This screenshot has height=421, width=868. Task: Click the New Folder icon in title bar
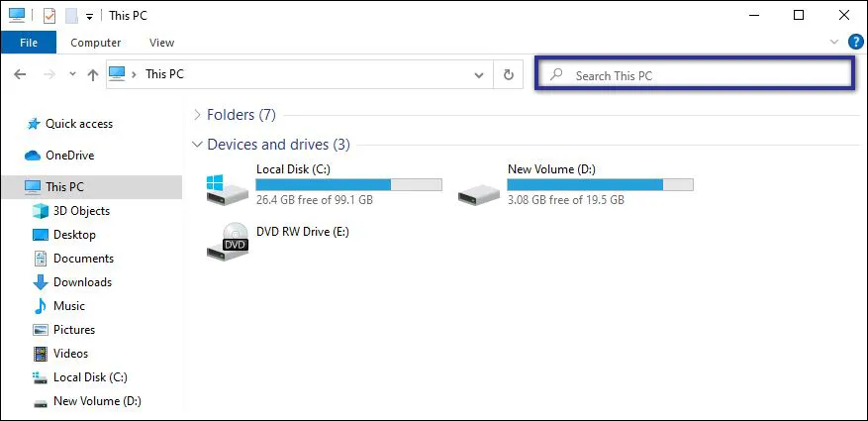pos(71,16)
